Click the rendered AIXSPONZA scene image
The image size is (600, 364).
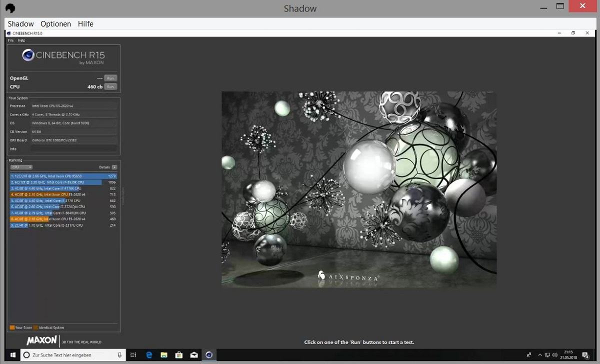(x=359, y=189)
